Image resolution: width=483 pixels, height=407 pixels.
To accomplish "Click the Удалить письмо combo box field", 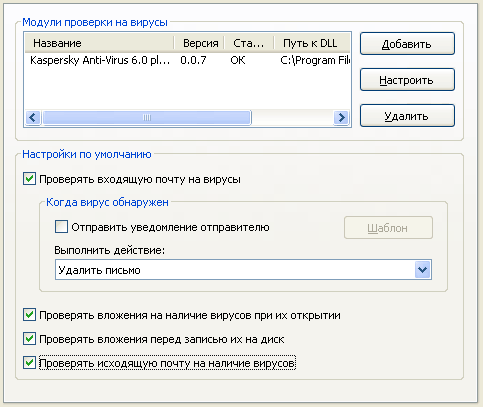I will (x=243, y=270).
